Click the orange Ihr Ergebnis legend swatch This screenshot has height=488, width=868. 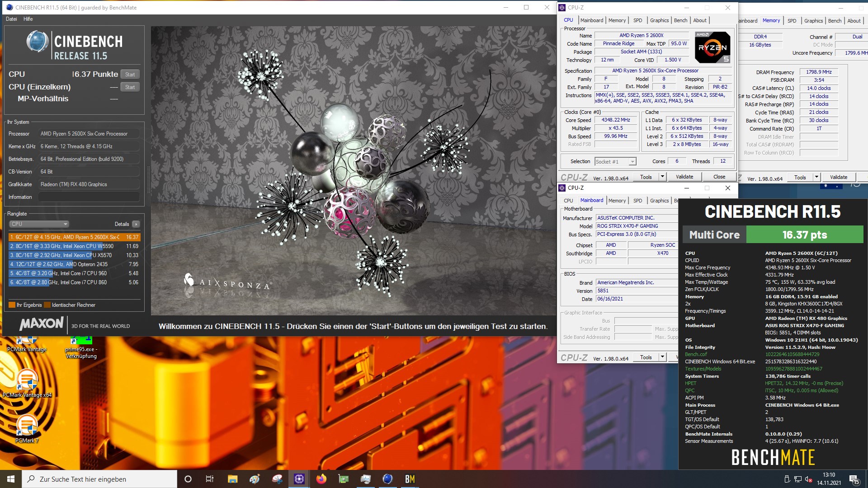(x=12, y=305)
